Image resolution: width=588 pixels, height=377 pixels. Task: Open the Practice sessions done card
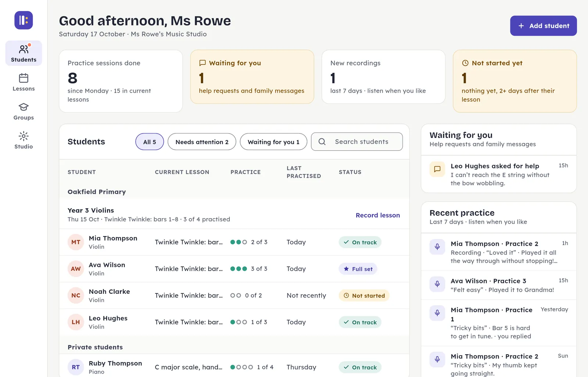pos(121,81)
